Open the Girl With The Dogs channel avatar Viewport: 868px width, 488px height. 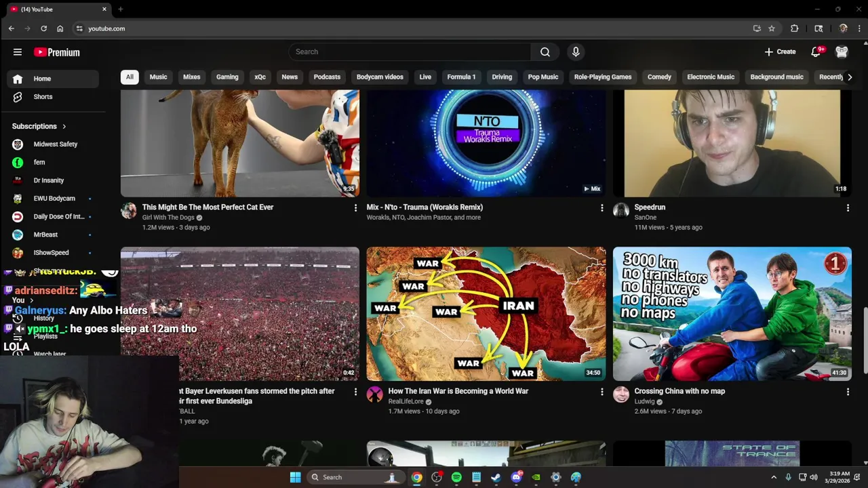(x=129, y=210)
